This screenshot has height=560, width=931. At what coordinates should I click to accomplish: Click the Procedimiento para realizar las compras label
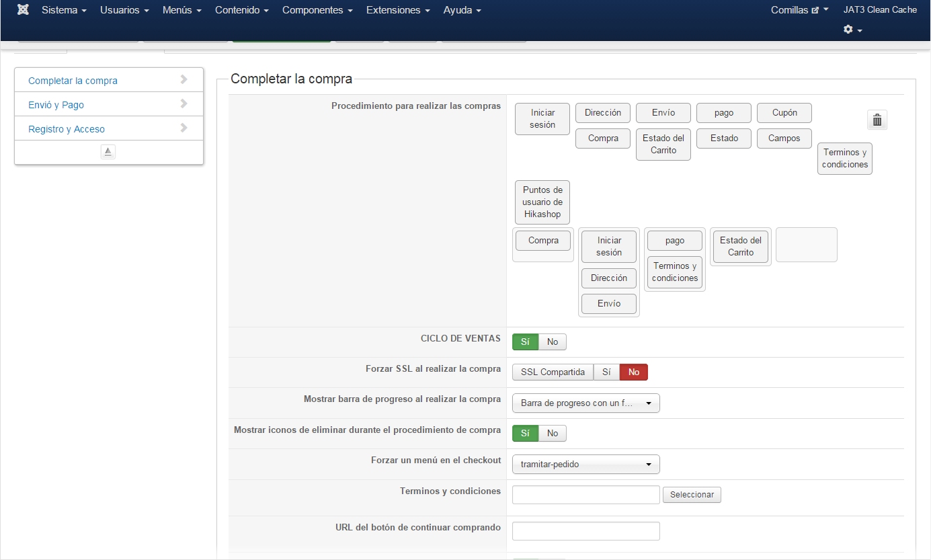click(x=416, y=106)
